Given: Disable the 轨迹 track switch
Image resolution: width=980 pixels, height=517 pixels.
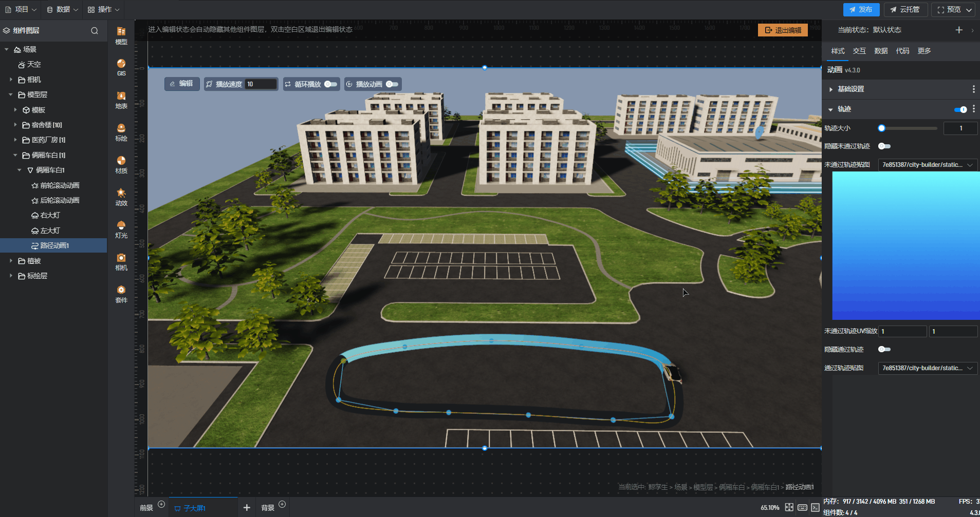Looking at the screenshot, I should point(960,109).
